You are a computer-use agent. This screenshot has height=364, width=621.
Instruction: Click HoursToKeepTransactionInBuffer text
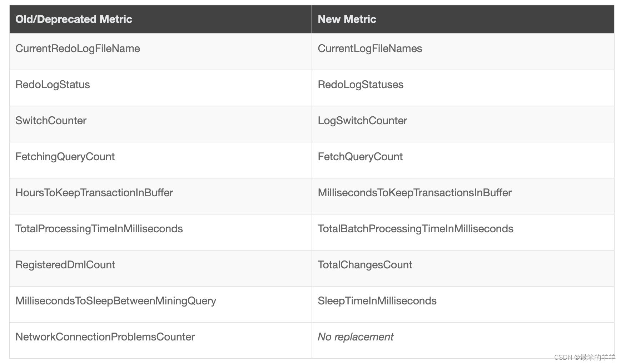coord(94,193)
